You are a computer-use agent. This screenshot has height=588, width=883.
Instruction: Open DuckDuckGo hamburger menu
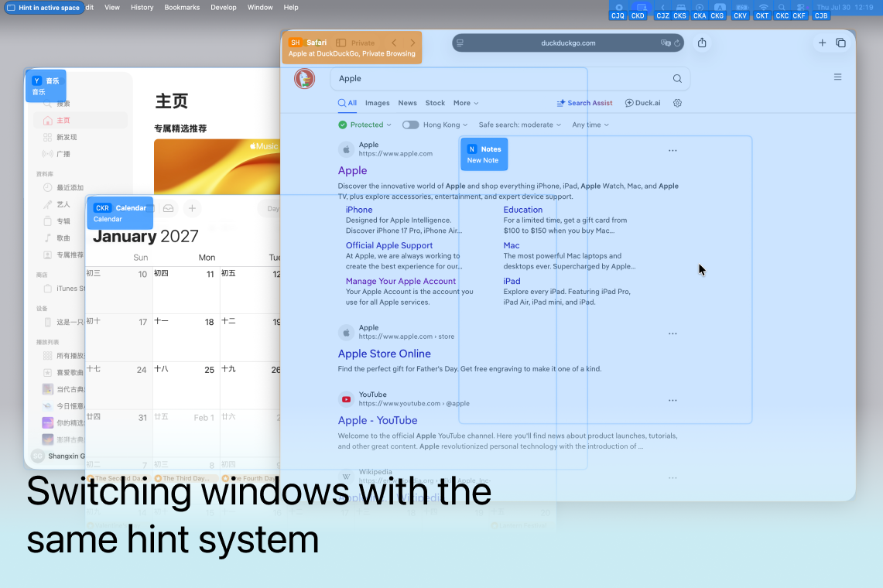[x=838, y=77]
